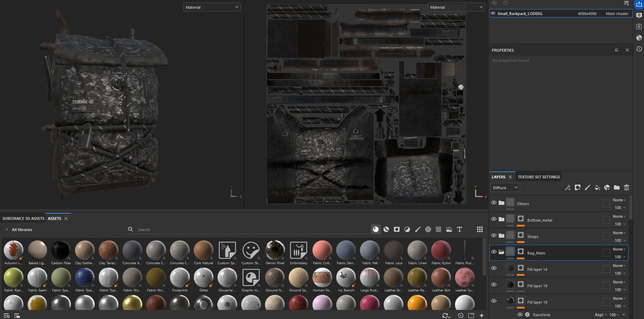The height and width of the screenshot is (319, 644).
Task: Click the Add mask icon in Layers toolbar
Action: point(578,187)
